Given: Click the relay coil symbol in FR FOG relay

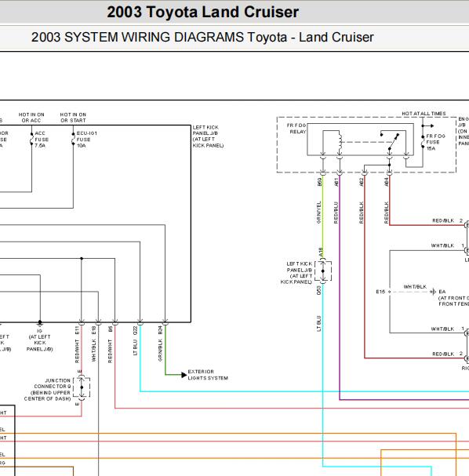Looking at the screenshot, I should 340,142.
